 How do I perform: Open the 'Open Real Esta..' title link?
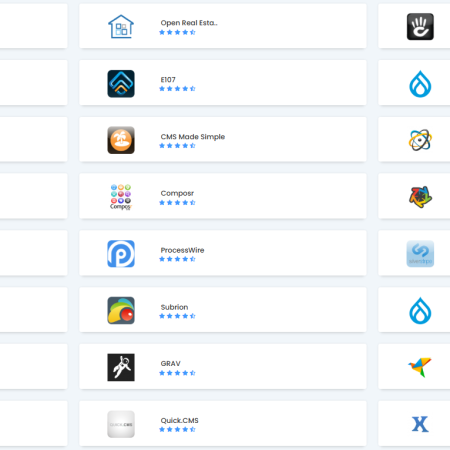click(189, 23)
